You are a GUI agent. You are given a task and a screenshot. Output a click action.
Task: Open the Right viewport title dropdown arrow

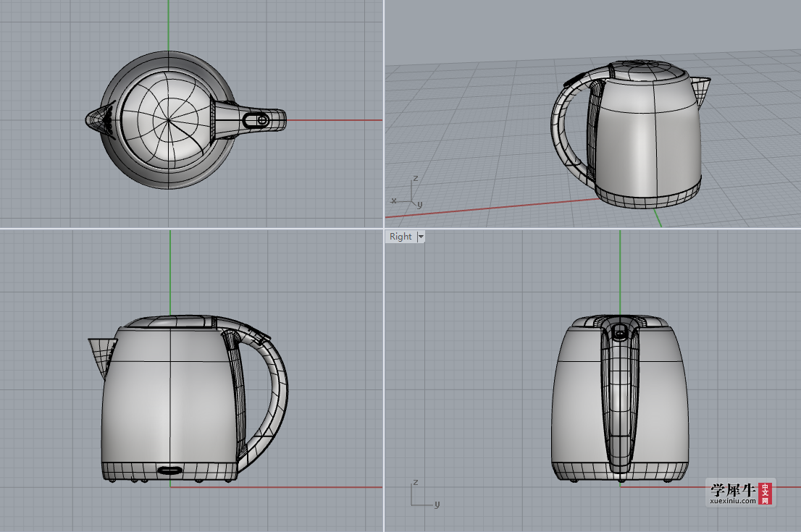click(x=421, y=237)
